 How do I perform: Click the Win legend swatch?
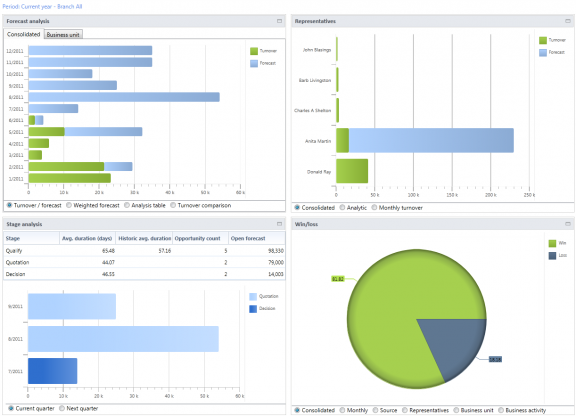tap(552, 243)
